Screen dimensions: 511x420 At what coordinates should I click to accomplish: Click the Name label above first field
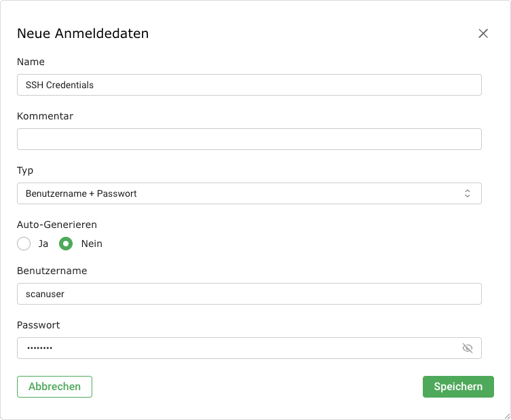tap(31, 62)
